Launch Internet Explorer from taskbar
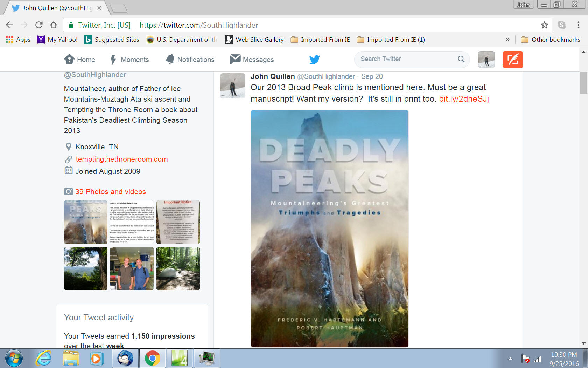Image resolution: width=588 pixels, height=368 pixels. [x=43, y=359]
